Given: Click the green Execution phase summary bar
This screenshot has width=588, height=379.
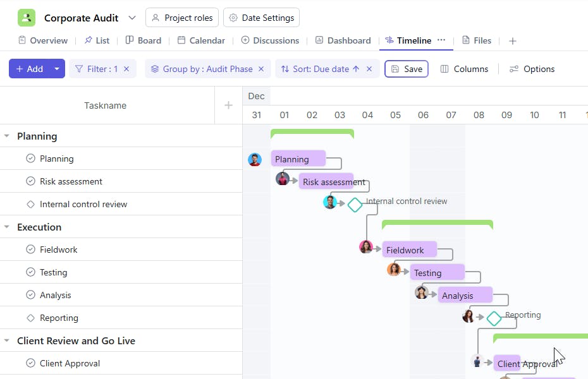Looking at the screenshot, I should pos(437,223).
